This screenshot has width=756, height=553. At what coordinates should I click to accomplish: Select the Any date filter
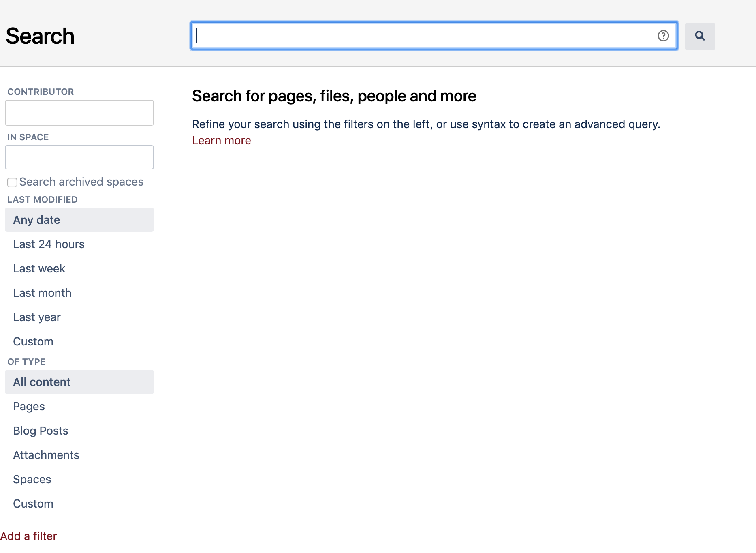coord(37,220)
